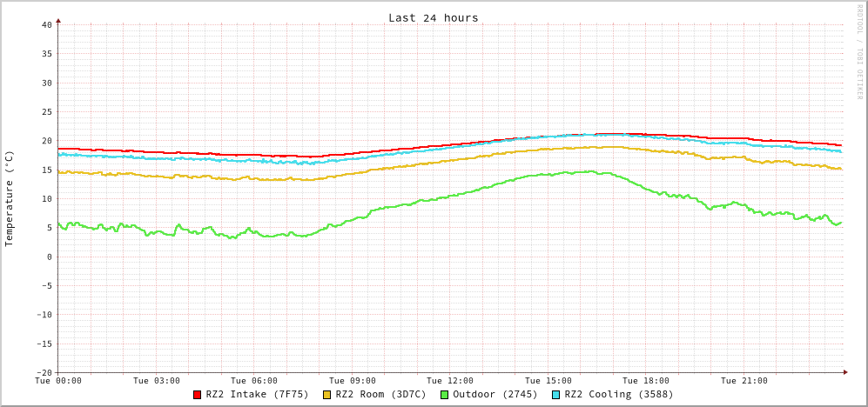
Task: Select the Outdoor (2745) legend label
Action: [495, 394]
